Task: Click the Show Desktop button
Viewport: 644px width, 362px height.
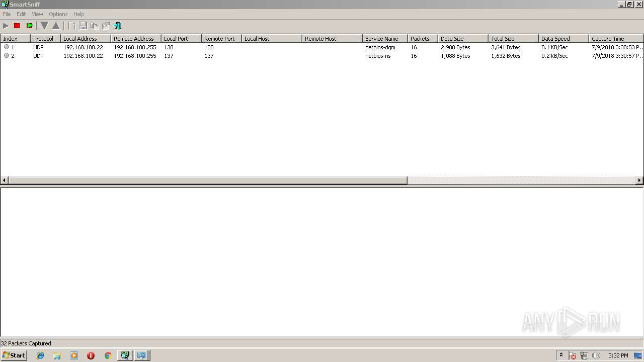Action: [638, 355]
